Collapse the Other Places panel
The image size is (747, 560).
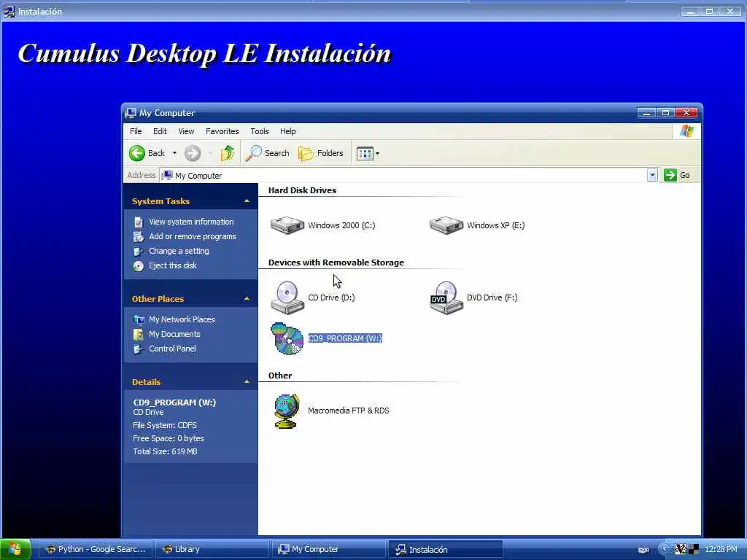(247, 298)
